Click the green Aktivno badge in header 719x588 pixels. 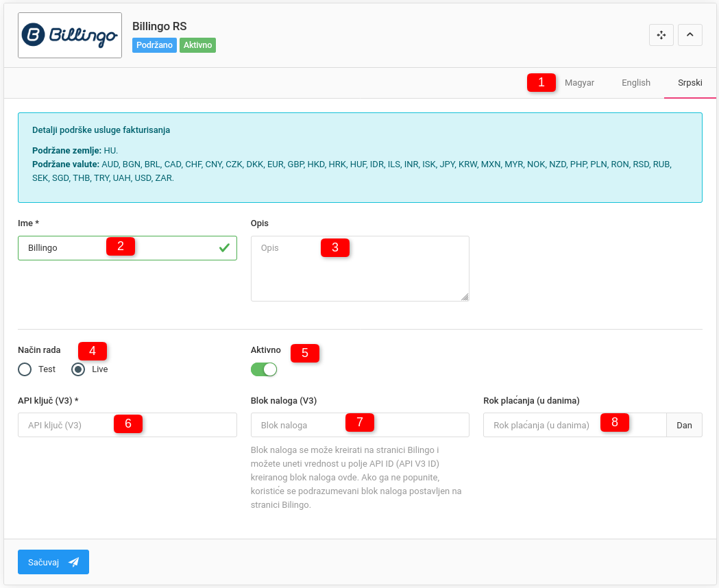pos(197,45)
